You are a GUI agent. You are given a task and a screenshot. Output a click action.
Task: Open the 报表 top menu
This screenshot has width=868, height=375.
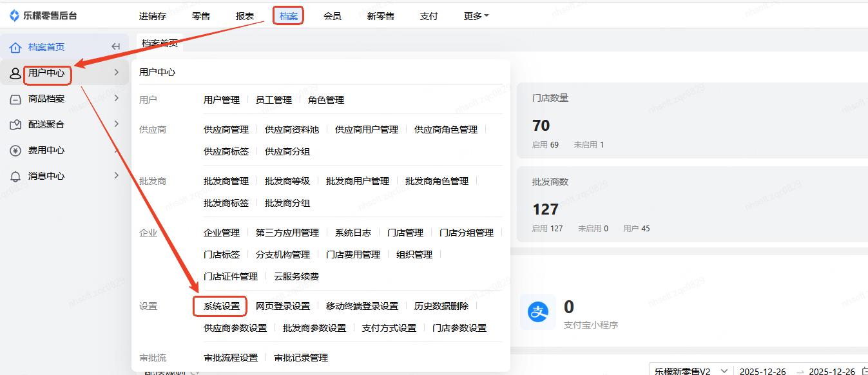245,16
